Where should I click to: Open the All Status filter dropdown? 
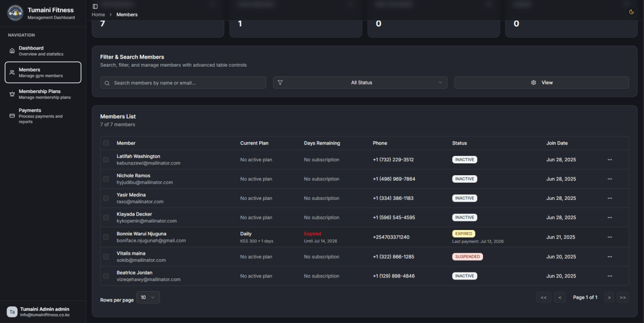(360, 83)
